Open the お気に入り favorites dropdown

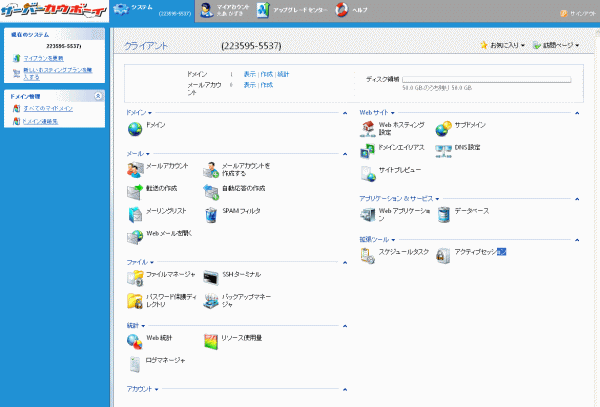pyautogui.click(x=502, y=46)
